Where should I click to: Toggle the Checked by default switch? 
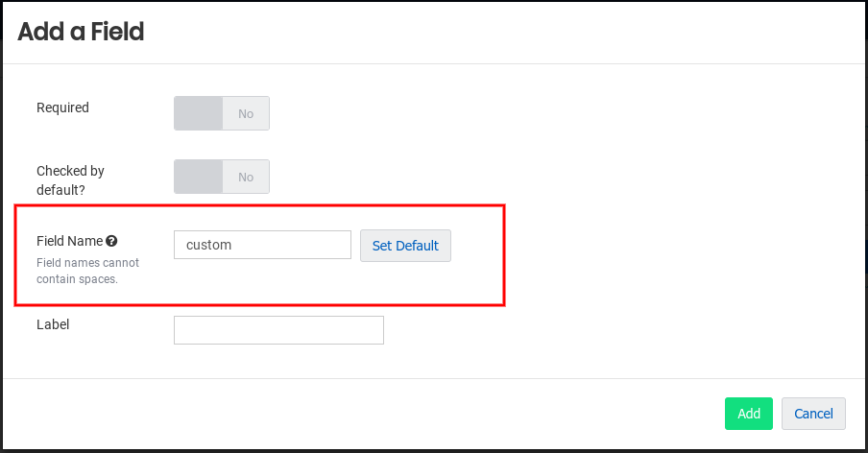(x=222, y=177)
